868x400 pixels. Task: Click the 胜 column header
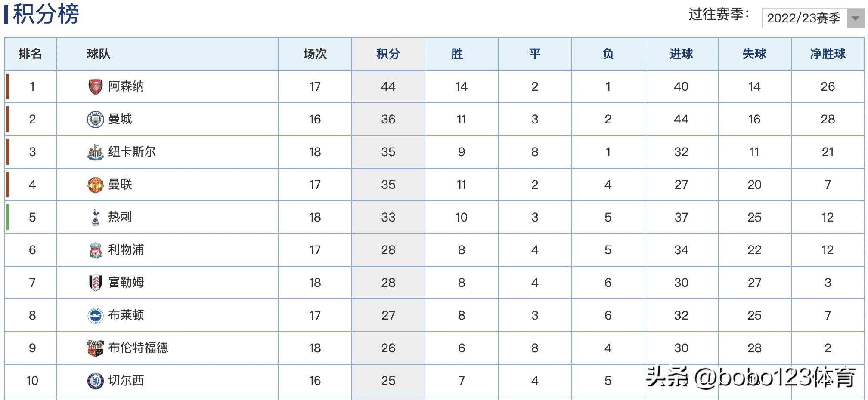[457, 54]
